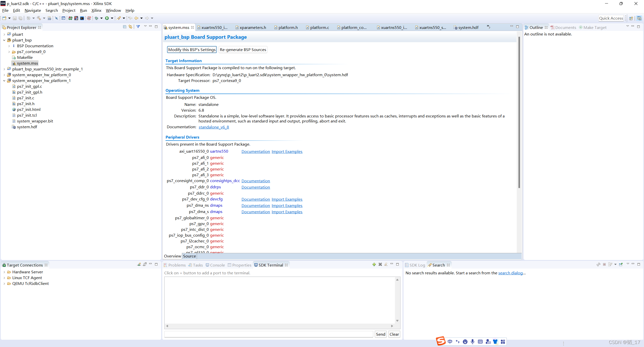The image size is (644, 347).
Task: Open the standalone_v6_8 documentation link
Action: [x=214, y=127]
